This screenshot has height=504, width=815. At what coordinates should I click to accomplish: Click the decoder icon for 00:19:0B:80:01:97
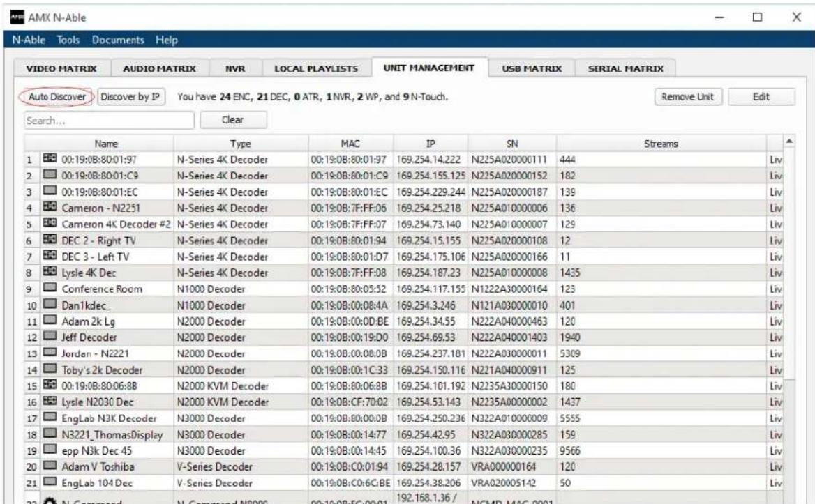50,158
